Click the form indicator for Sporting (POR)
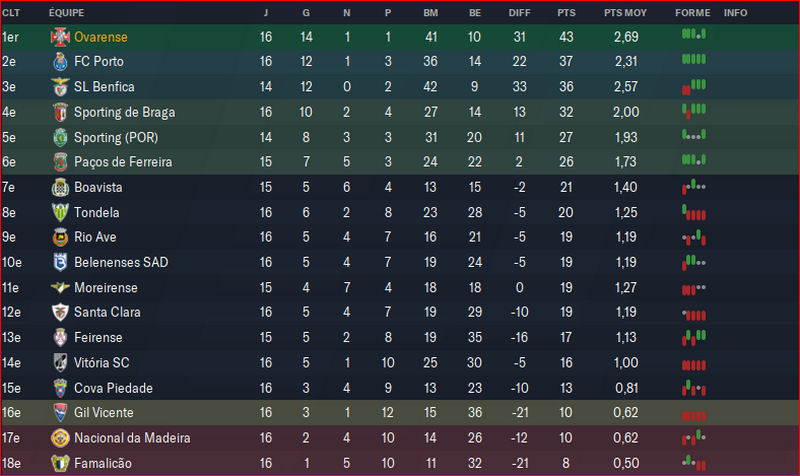The image size is (800, 476). pos(693,136)
